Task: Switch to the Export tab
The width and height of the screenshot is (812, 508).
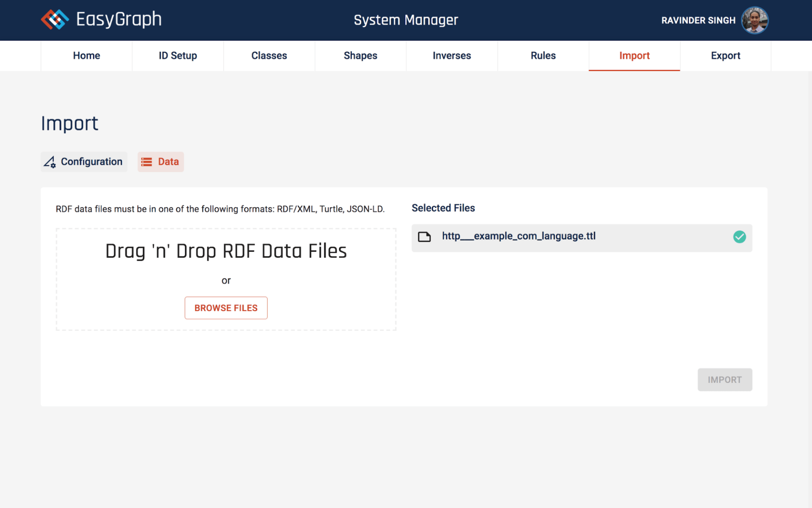Action: point(725,55)
